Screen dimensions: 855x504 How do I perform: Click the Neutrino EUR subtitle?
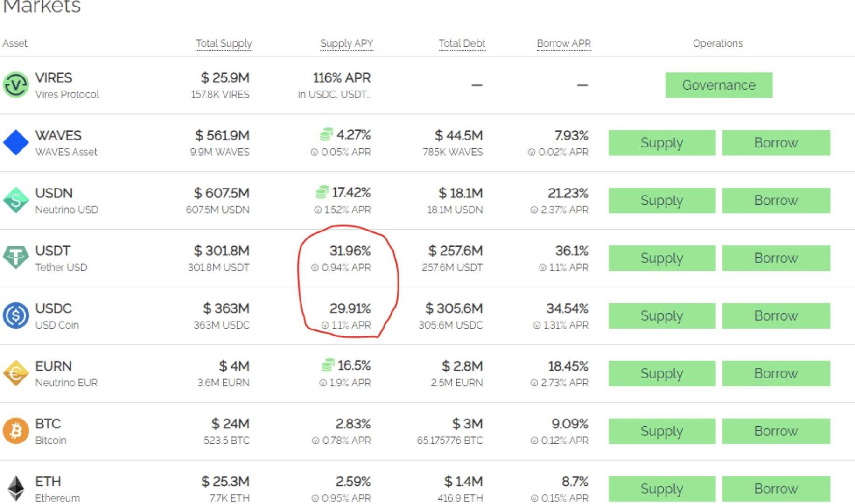point(66,383)
